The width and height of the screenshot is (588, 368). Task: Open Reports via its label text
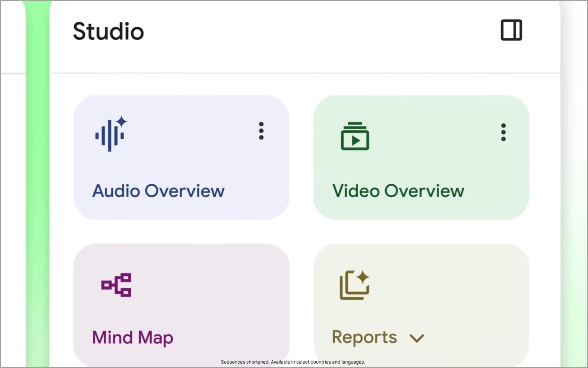pos(364,337)
